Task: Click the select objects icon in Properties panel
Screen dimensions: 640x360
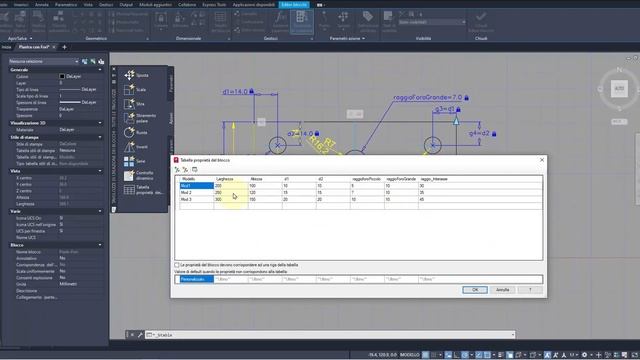Action: [93, 61]
